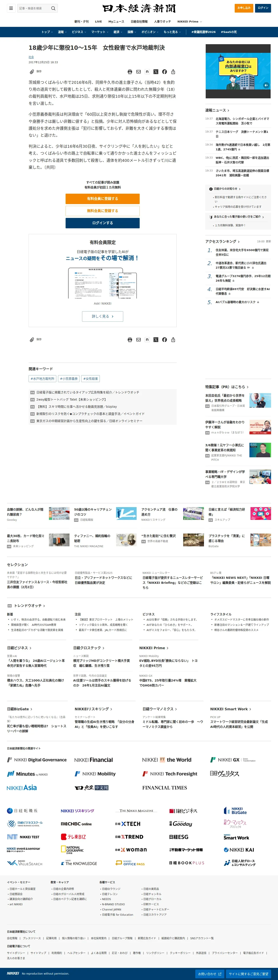The image size is (278, 980).
Task: Click the 有料会員に登録する button
Action: point(102,199)
